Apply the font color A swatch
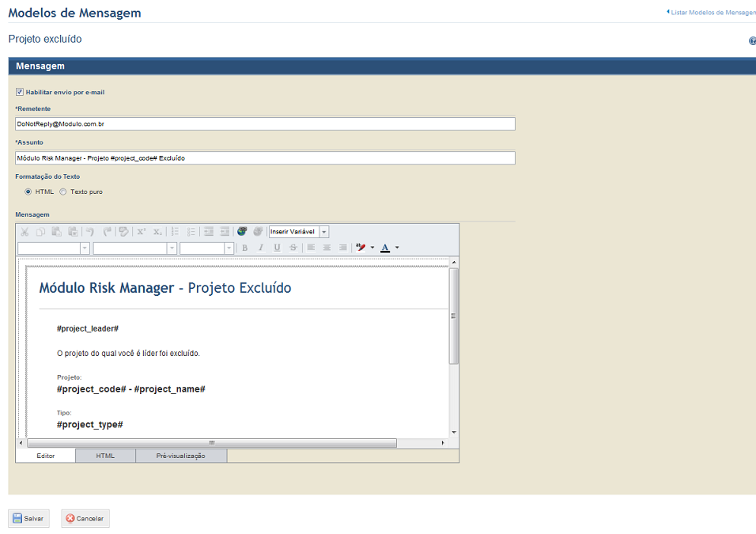 (385, 248)
